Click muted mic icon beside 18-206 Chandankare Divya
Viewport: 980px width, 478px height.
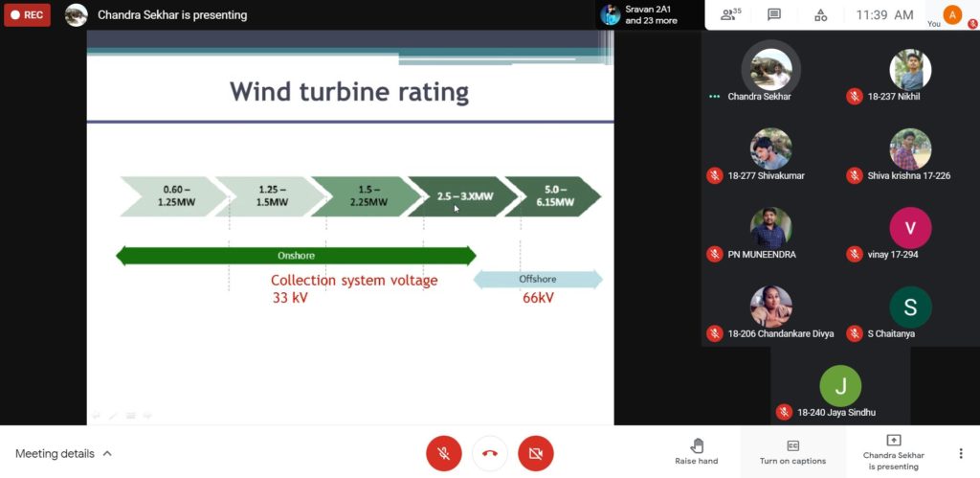715,333
